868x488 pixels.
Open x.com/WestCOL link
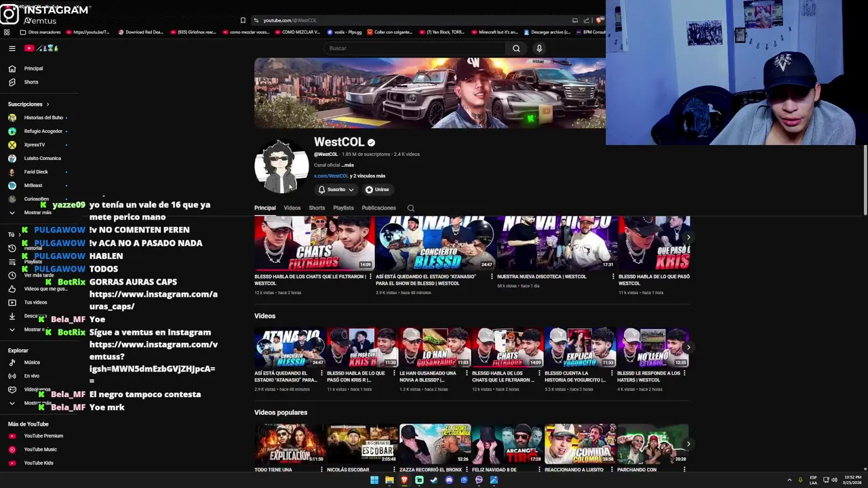point(331,176)
